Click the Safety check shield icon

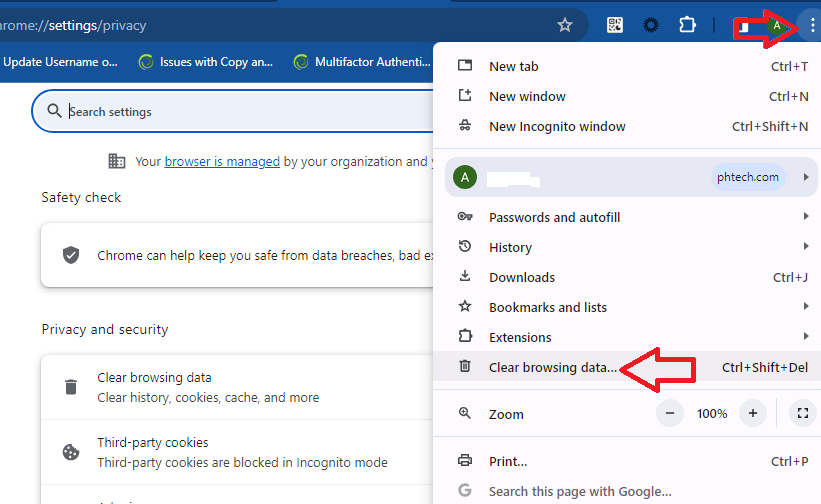tap(71, 255)
